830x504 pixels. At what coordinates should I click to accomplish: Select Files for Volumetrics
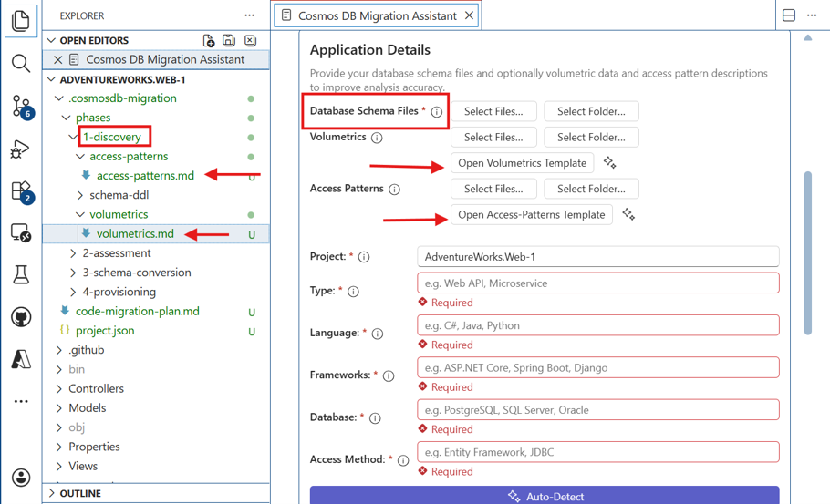tap(493, 137)
